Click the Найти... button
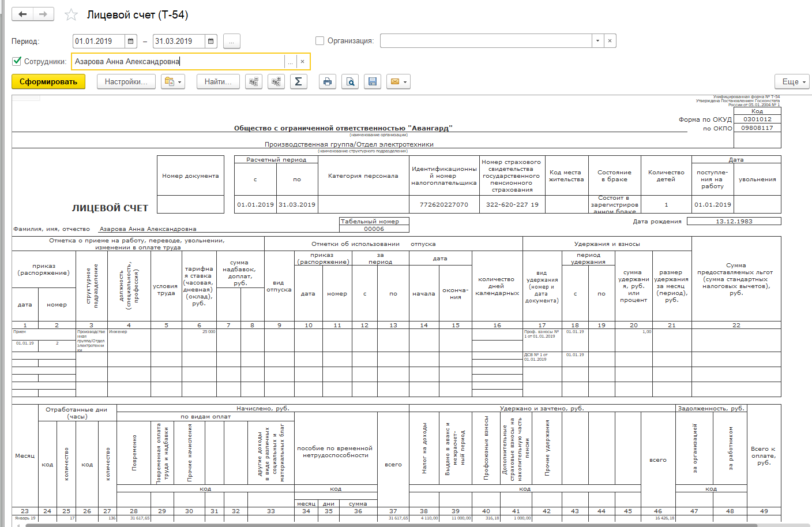The image size is (812, 527). (x=217, y=82)
